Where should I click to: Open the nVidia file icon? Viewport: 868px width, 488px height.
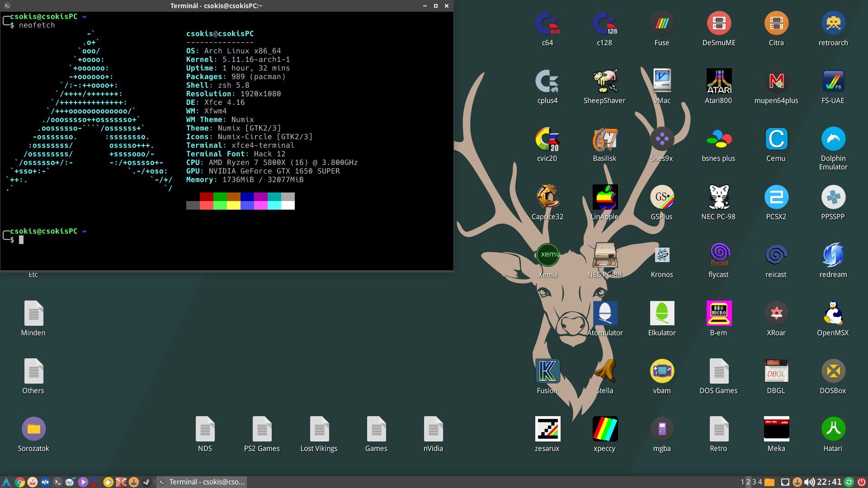point(433,429)
